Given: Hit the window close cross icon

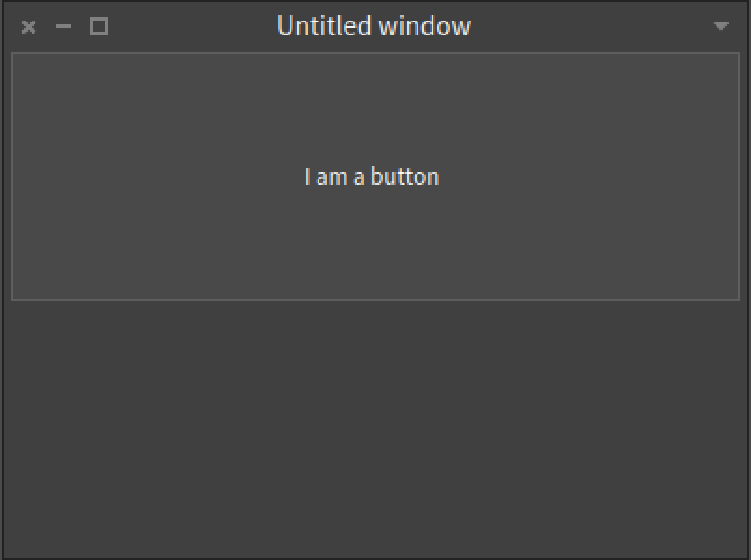Looking at the screenshot, I should pyautogui.click(x=29, y=27).
